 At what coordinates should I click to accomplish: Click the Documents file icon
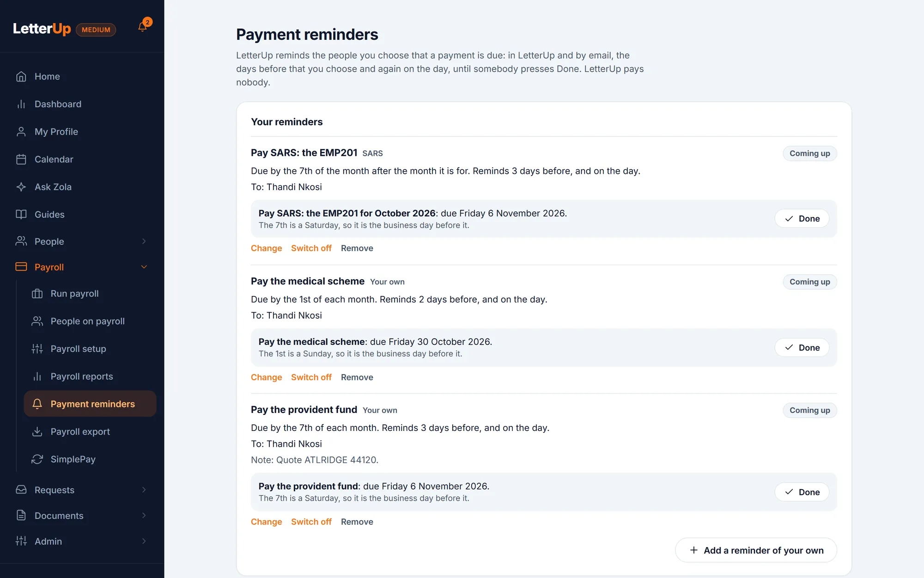21,515
